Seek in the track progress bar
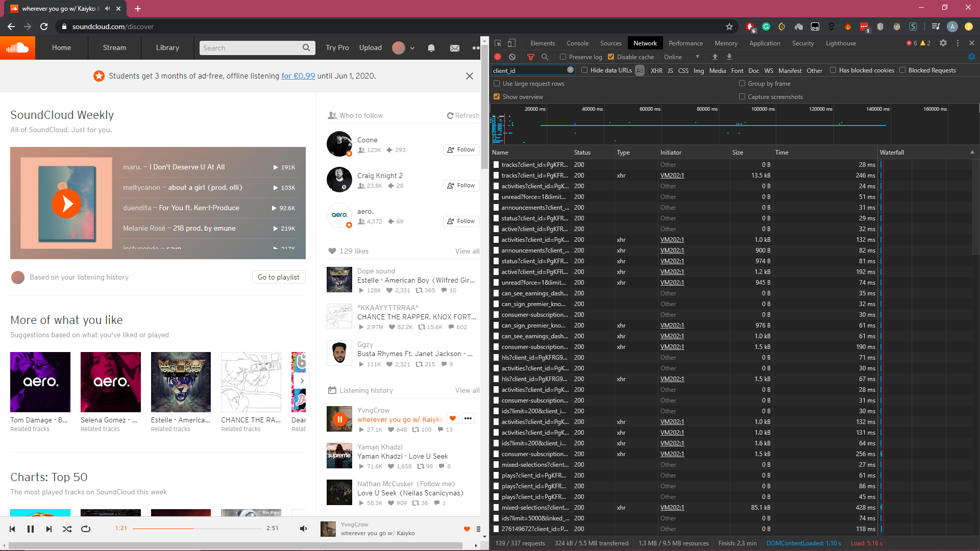This screenshot has height=551, width=980. 197,529
